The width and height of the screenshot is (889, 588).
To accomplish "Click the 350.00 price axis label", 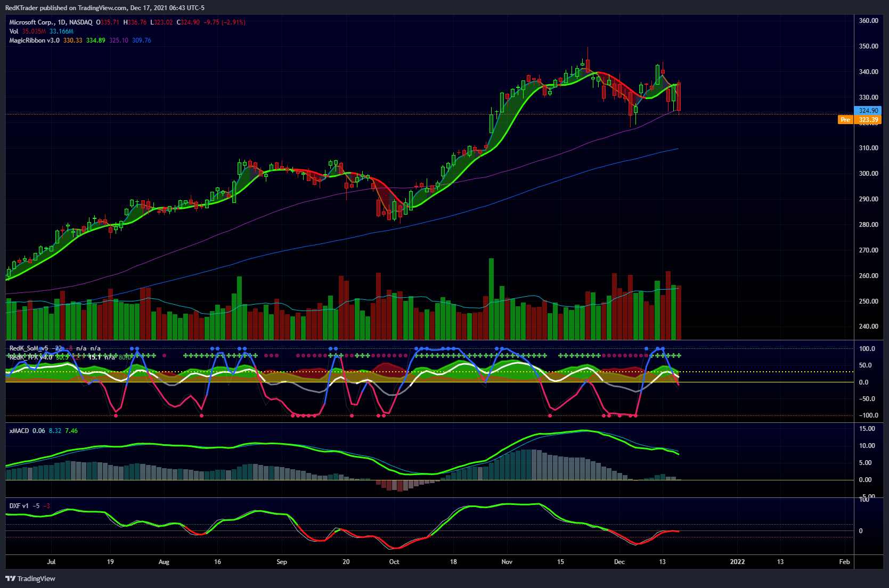I will [x=869, y=46].
